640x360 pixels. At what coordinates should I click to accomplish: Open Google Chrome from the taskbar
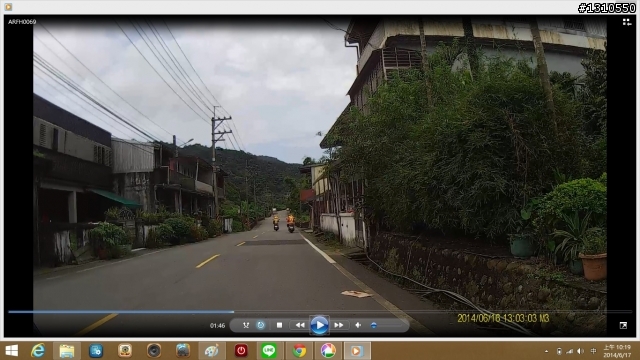(x=299, y=351)
